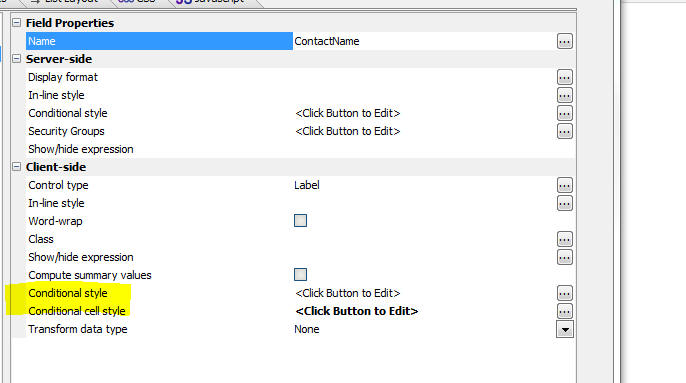Viewport: 686px width, 383px height.
Task: Collapse the Client-side section
Action: (x=16, y=166)
